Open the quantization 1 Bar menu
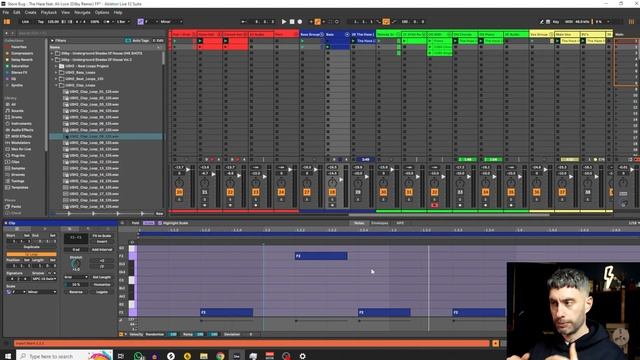Screen dimensions: 640x360 tap(123, 22)
